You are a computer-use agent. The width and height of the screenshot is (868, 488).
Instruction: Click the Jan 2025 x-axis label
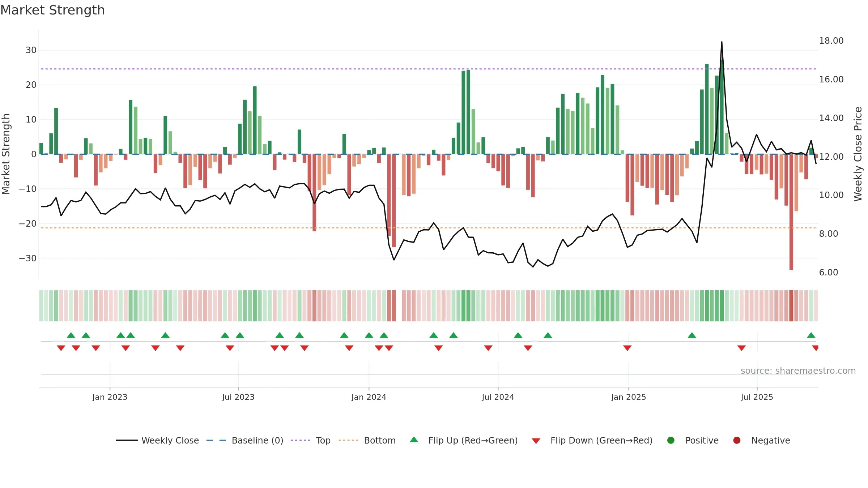pyautogui.click(x=629, y=397)
